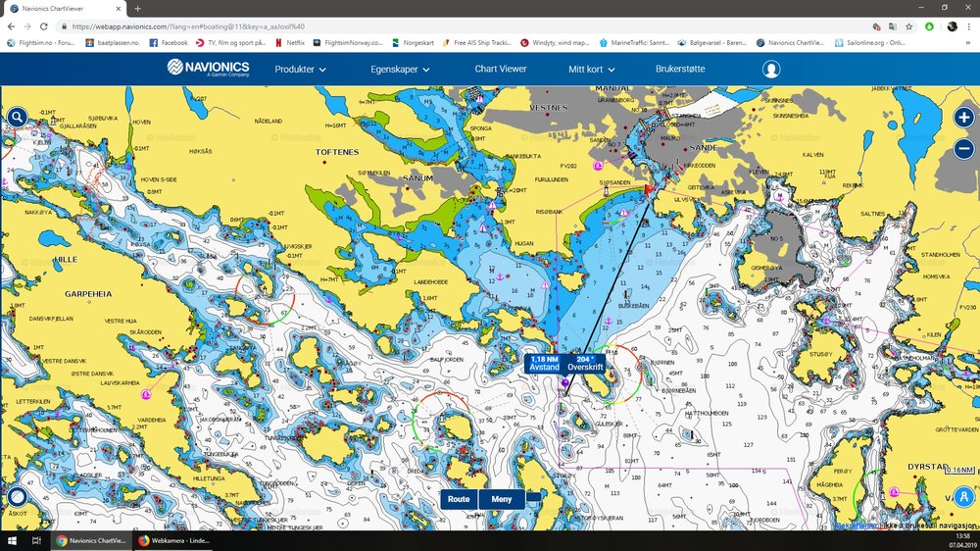
Task: Select the Navionics ChartViewer browser tab
Action: [63, 9]
